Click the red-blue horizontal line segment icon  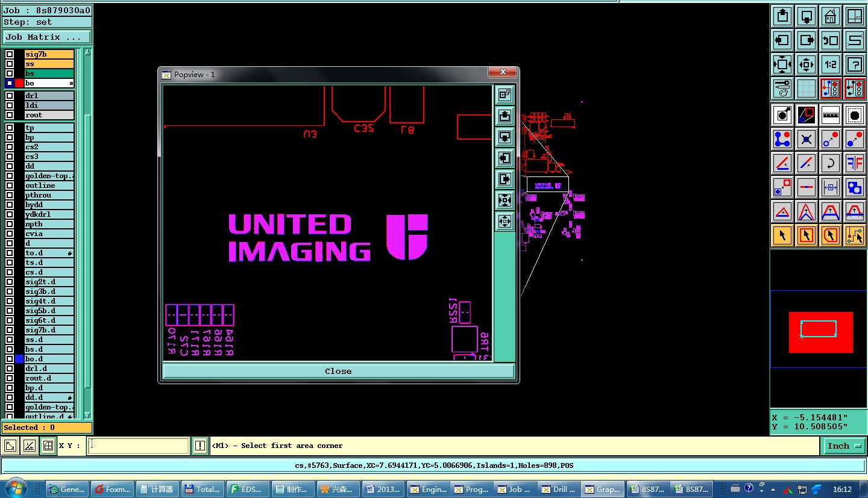(807, 187)
